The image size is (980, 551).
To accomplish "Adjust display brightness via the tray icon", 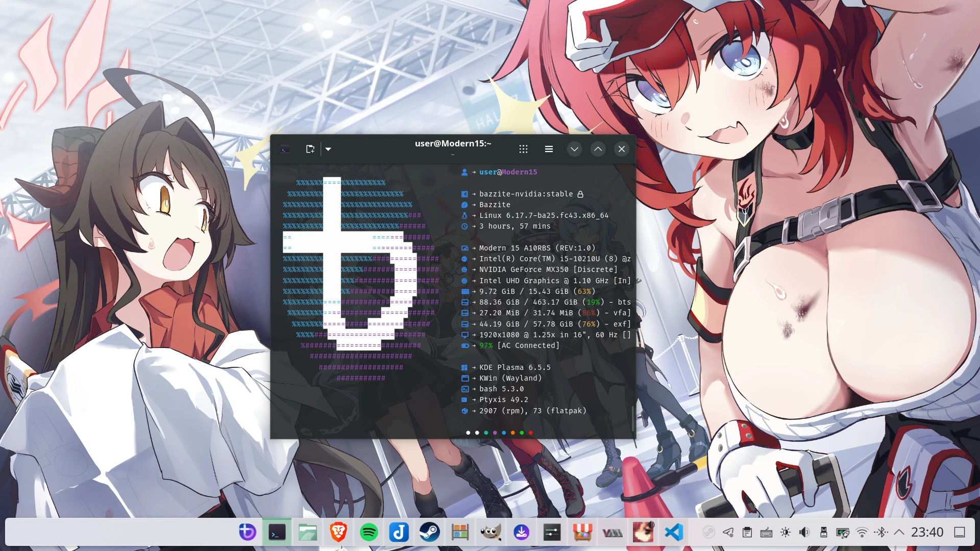I will point(785,532).
